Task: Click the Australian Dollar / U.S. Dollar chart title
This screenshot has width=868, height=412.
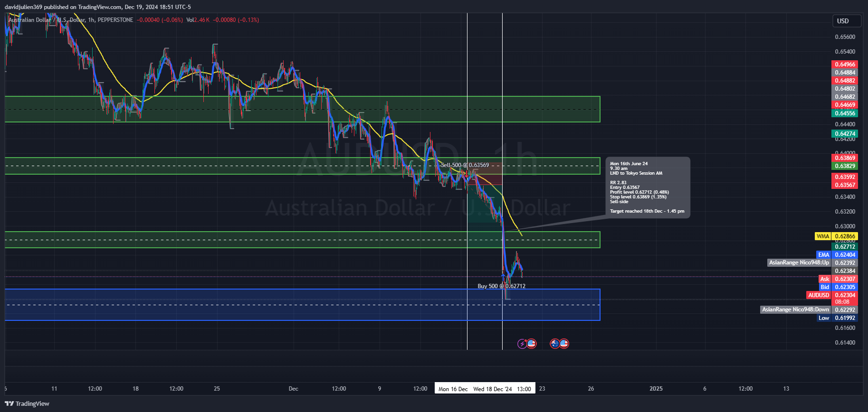Action: pyautogui.click(x=47, y=20)
